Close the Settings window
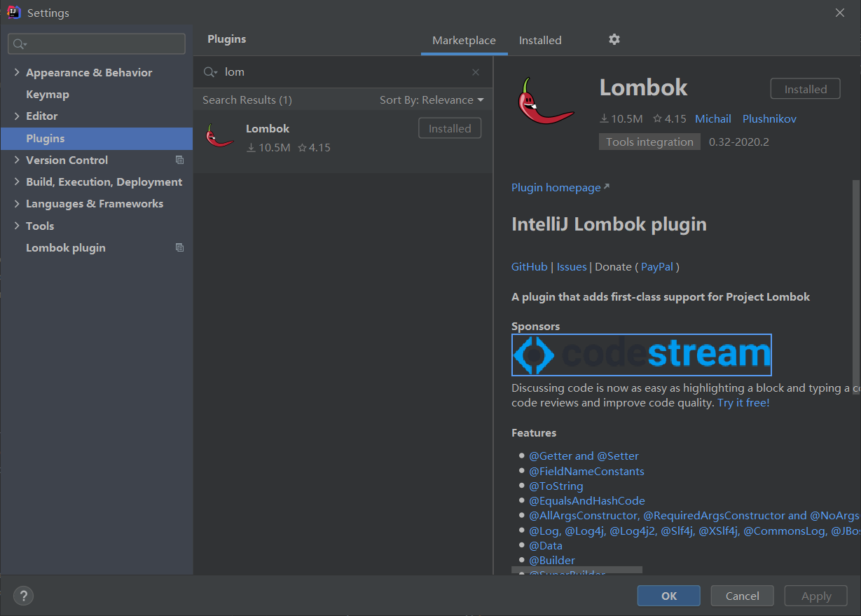 point(840,13)
